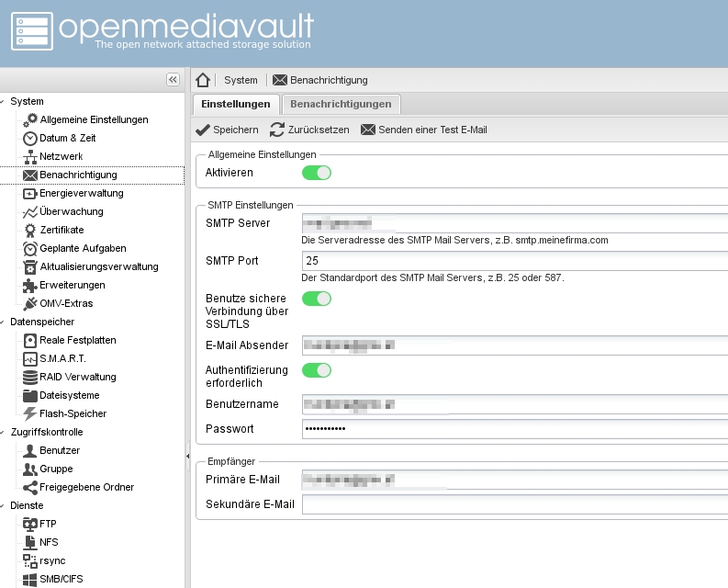Viewport: 728px width, 588px height.
Task: Click the Dateisysteme folder icon
Action: 30,396
